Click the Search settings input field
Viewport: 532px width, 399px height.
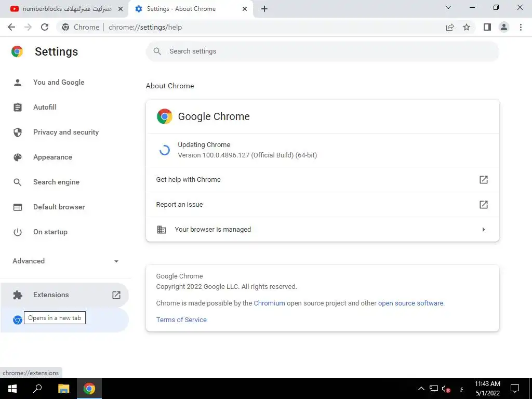322,51
